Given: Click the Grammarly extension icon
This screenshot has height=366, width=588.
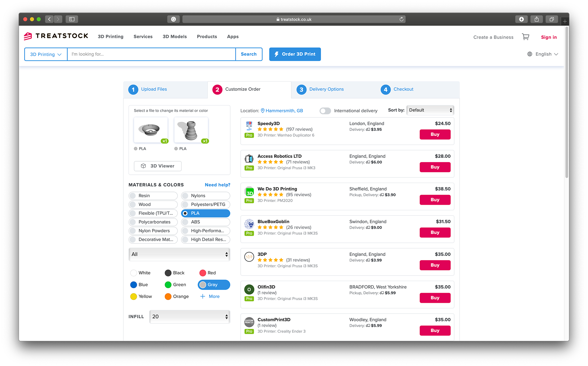Looking at the screenshot, I should click(173, 19).
